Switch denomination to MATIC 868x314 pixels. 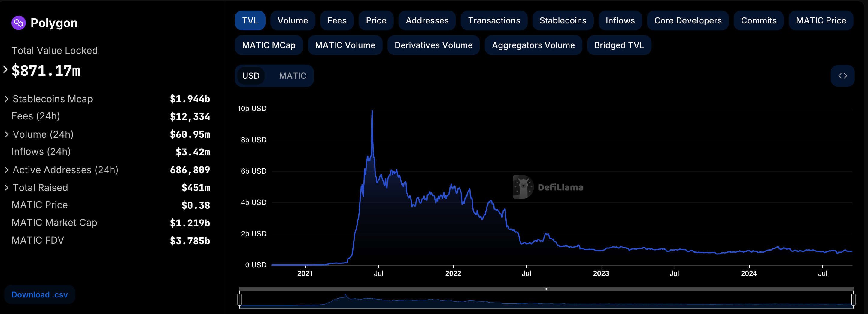point(293,76)
